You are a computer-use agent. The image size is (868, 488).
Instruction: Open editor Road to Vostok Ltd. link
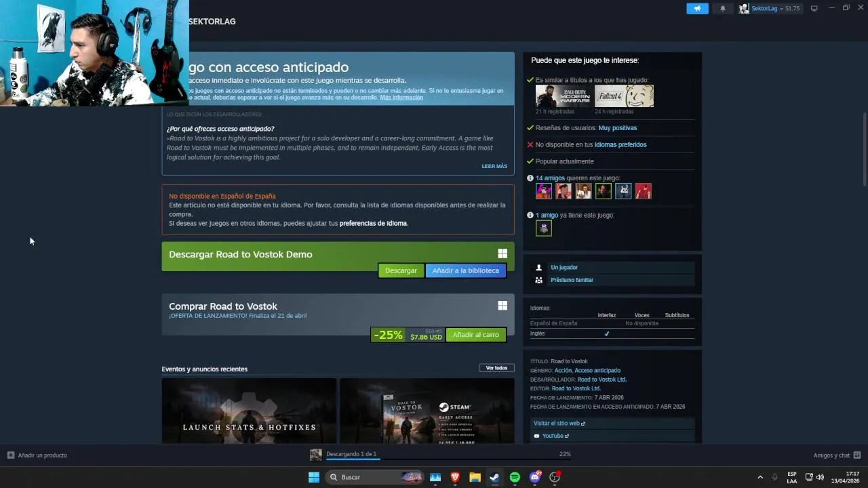[x=576, y=388]
